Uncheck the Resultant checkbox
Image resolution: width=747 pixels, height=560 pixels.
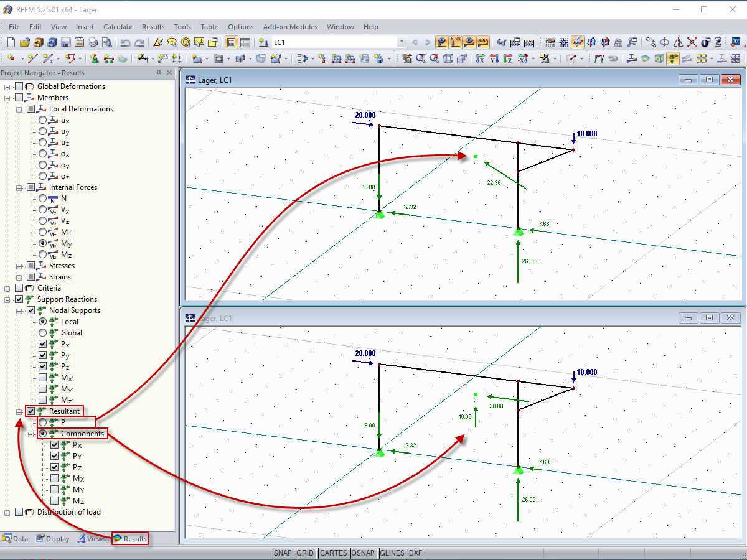[31, 411]
